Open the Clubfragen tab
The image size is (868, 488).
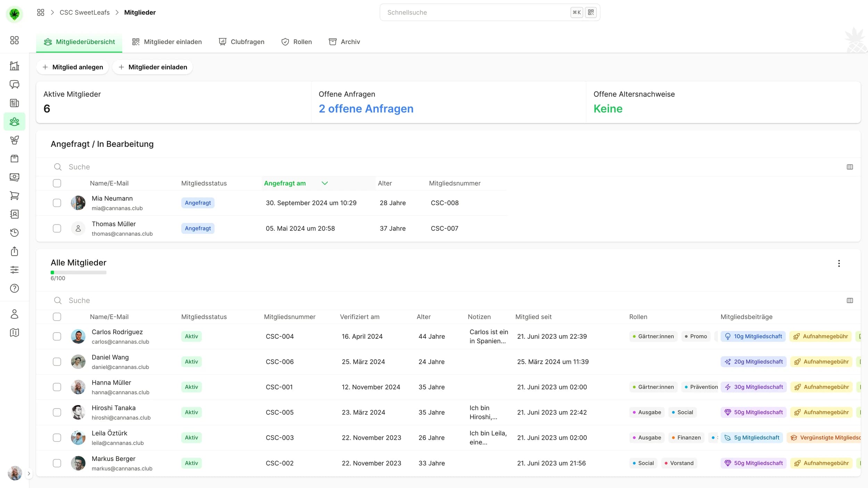[241, 42]
